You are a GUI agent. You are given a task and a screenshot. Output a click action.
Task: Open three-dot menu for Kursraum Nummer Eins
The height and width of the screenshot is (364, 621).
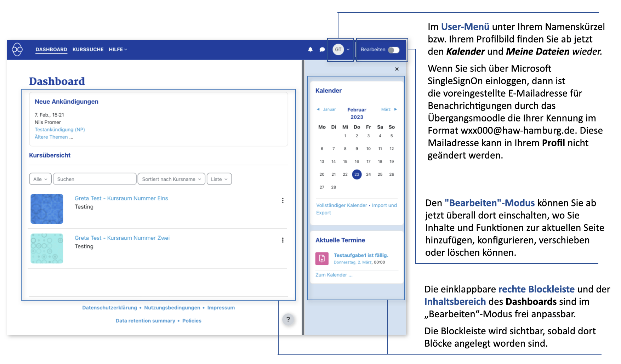coord(283,200)
